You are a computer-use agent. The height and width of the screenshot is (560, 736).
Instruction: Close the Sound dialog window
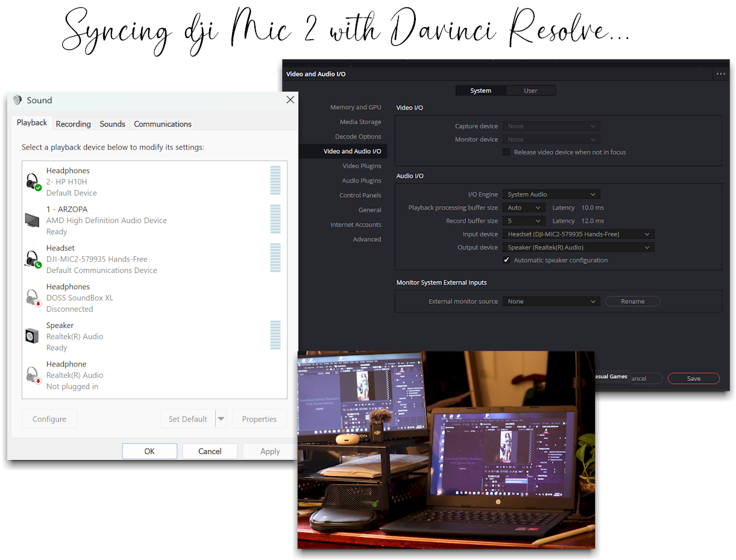pyautogui.click(x=290, y=100)
